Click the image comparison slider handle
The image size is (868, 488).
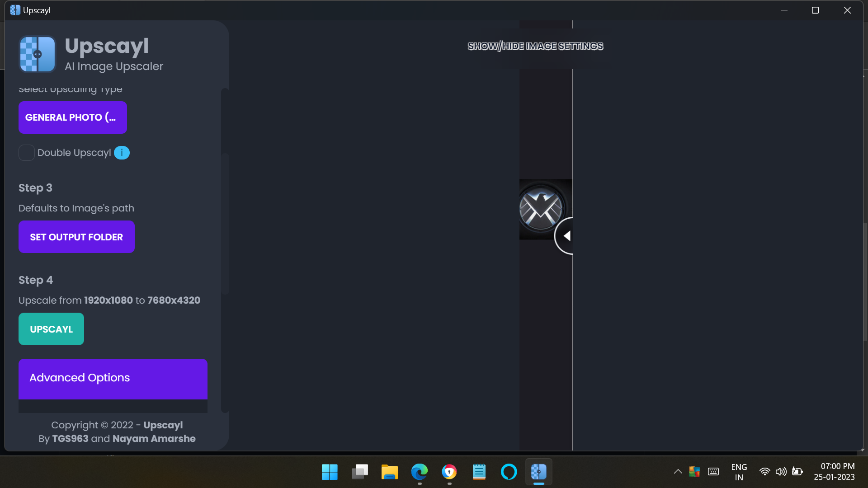pos(566,235)
